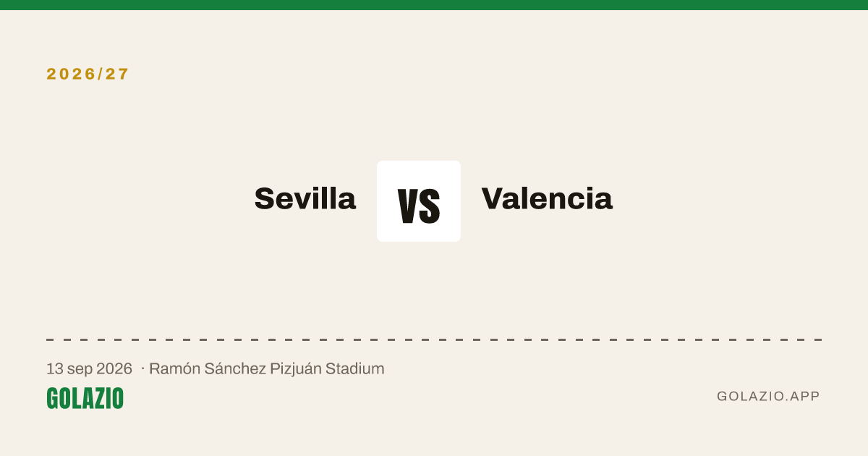Click the day number 13 in the date

coord(55,369)
